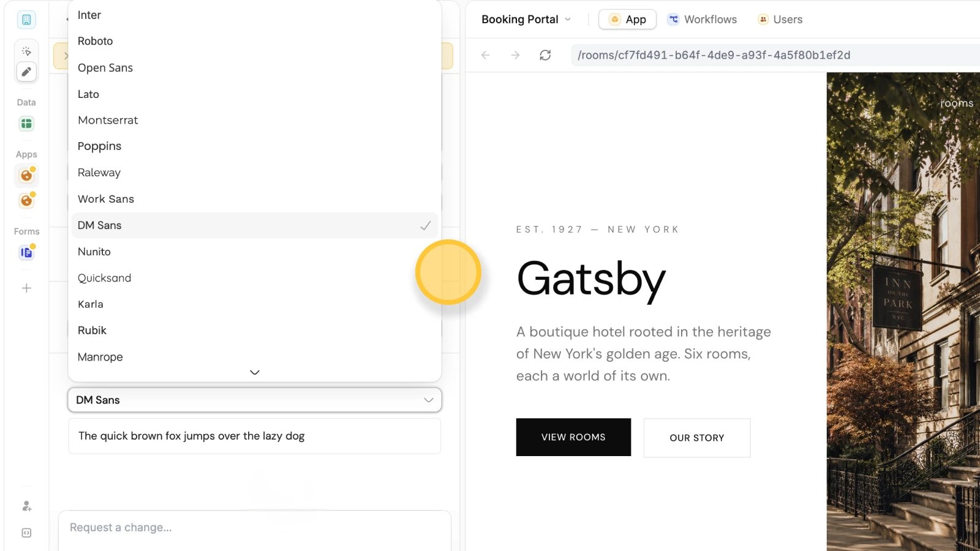Select the pencil edit tool icon

pos(26,72)
